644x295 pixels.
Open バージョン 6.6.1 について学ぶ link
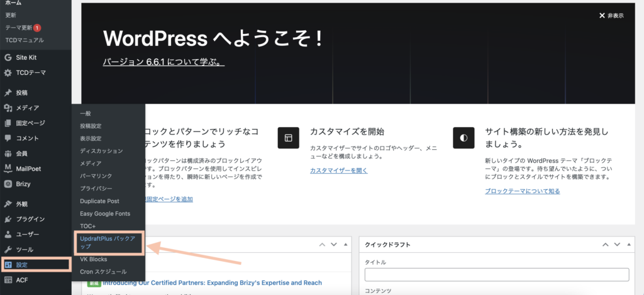164,62
